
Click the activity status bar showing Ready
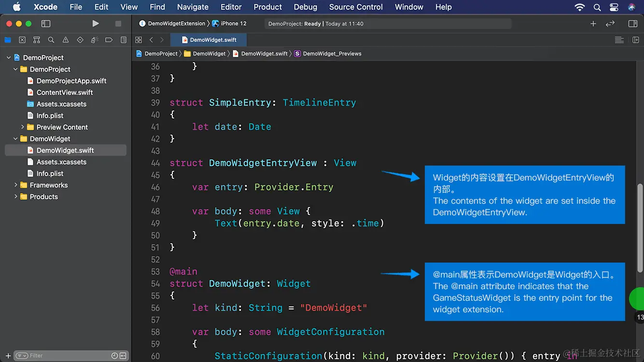pos(388,24)
